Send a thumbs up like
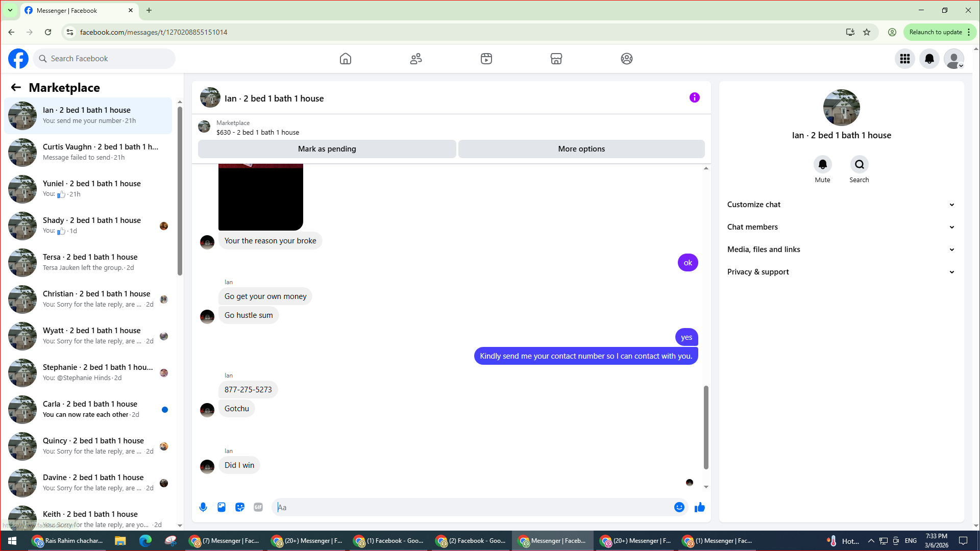Image resolution: width=980 pixels, height=551 pixels. [700, 507]
